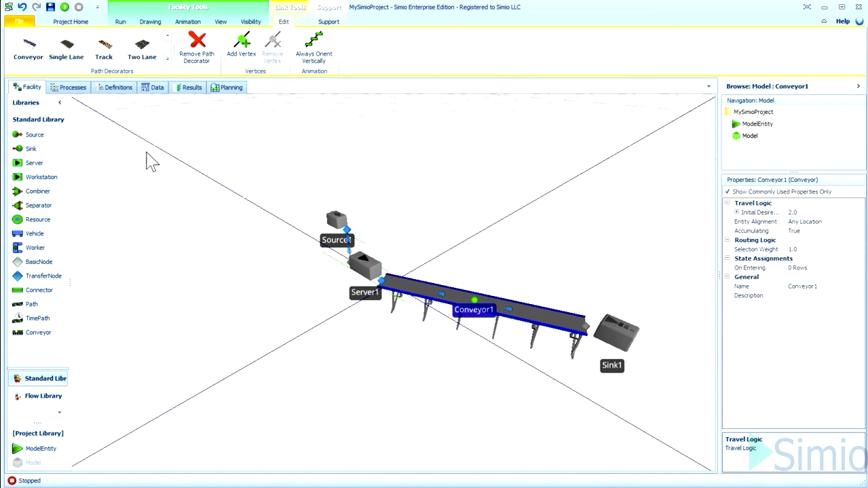Click the Conveyor1 label in the model
The width and height of the screenshot is (868, 488).
coord(474,310)
